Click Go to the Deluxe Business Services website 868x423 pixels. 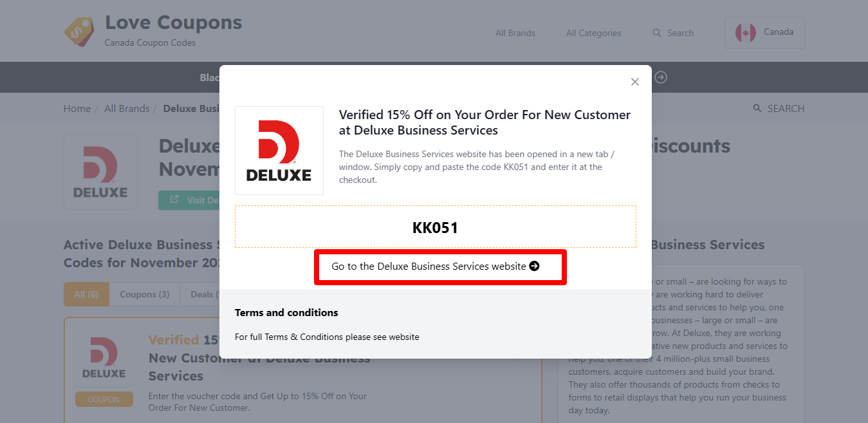click(439, 266)
